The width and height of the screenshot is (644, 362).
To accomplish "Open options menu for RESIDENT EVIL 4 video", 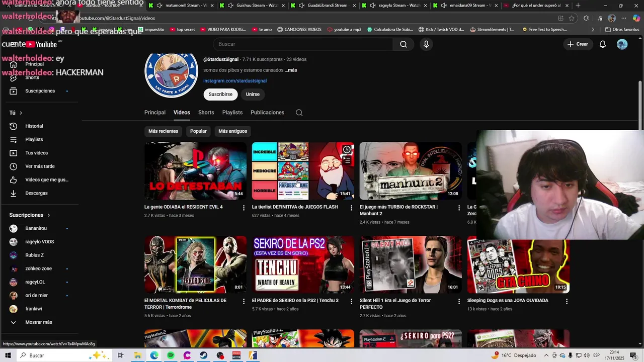I will 244,208.
